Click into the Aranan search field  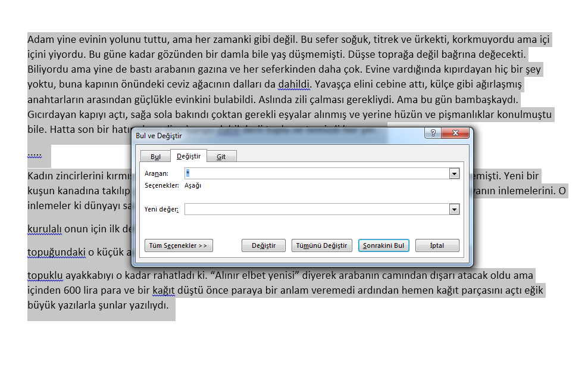coord(317,173)
